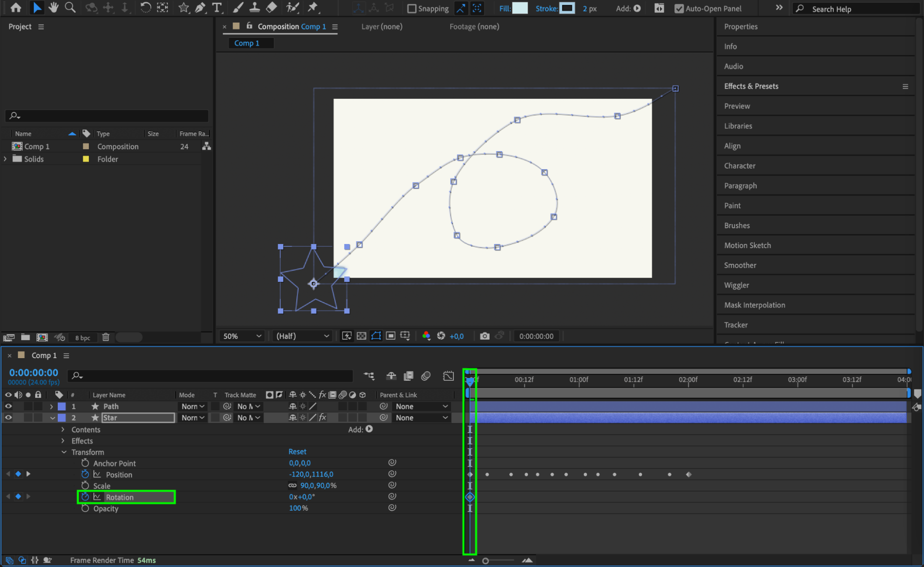
Task: Enable the Snapping checkbox
Action: coord(411,8)
